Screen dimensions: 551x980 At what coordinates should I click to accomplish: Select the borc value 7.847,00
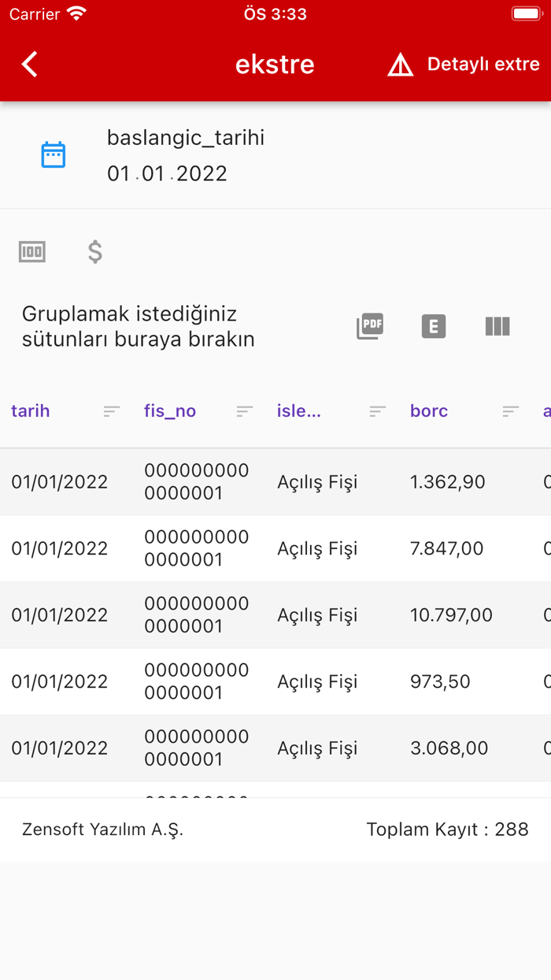click(447, 548)
